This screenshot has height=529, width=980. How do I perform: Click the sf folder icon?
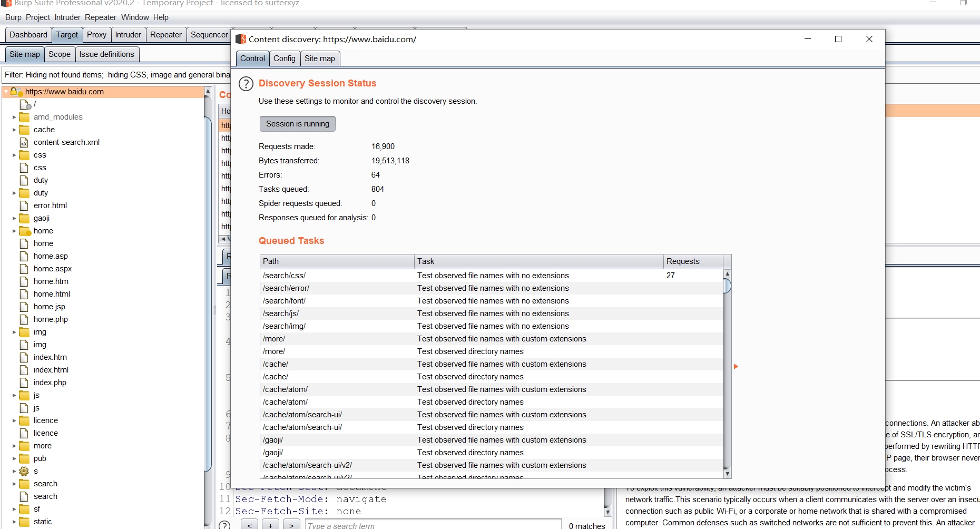tap(24, 509)
